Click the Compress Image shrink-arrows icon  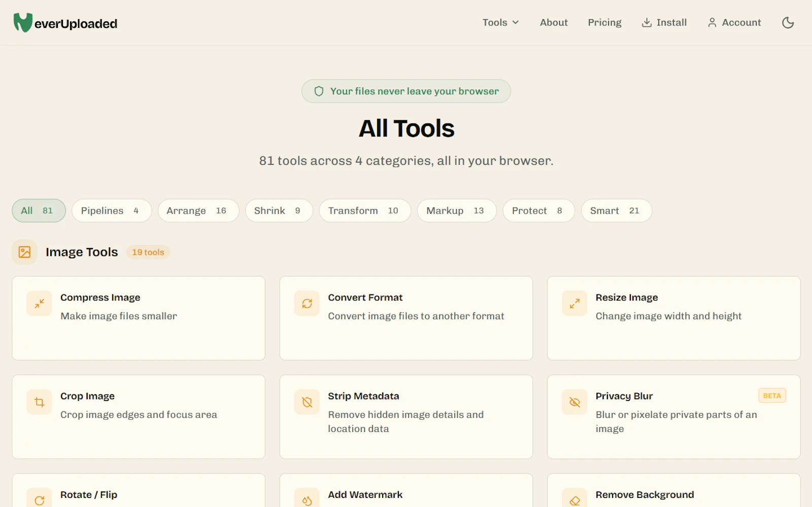(x=39, y=303)
